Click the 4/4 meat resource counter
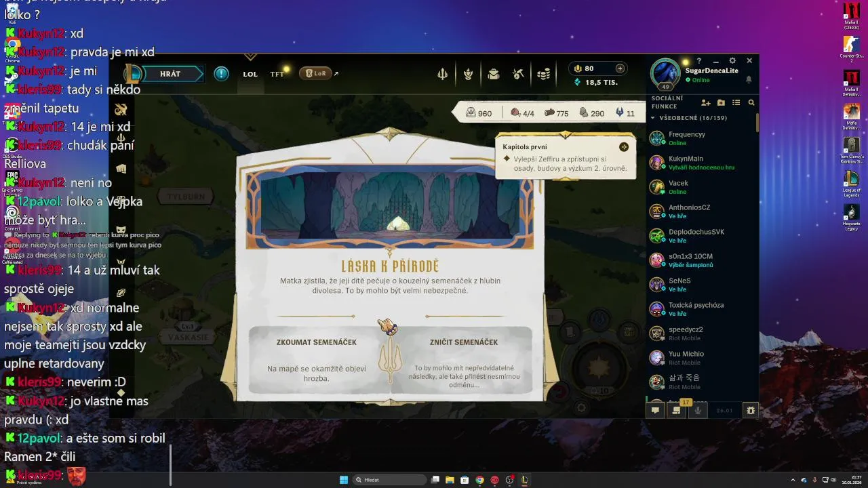Screen dimensions: 868x488 (x=522, y=113)
